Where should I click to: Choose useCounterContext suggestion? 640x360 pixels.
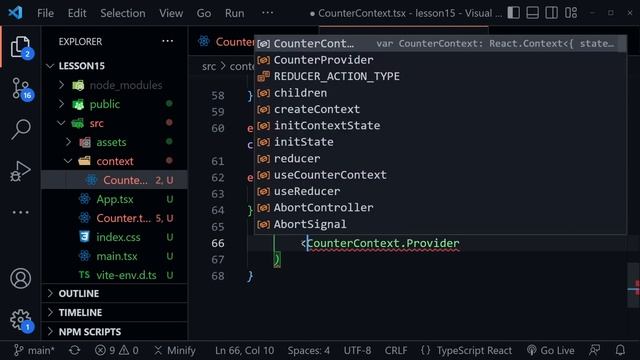(x=440, y=175)
